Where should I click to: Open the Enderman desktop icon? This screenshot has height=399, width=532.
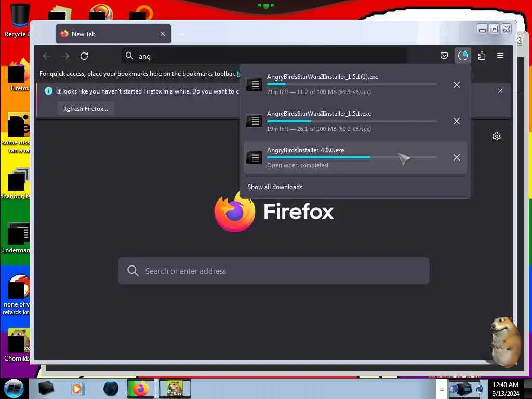pyautogui.click(x=17, y=237)
